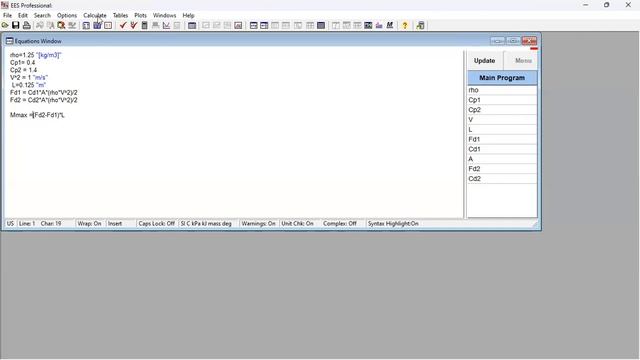The width and height of the screenshot is (640, 360).
Task: Click the rightmost green calculator toolbar icon
Action: point(420,25)
